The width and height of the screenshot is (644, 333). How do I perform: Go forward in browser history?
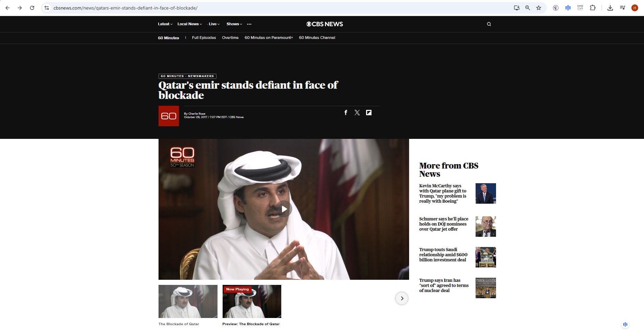[x=20, y=8]
